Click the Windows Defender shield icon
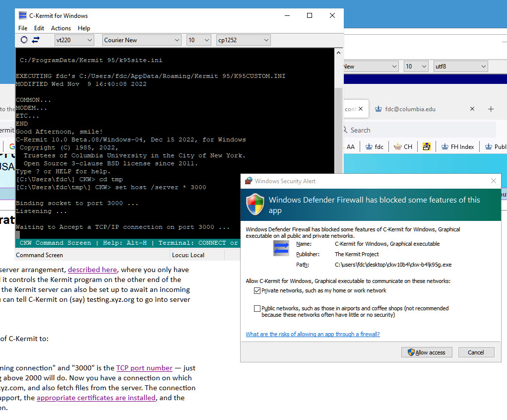This screenshot has width=507, height=420. 255,204
